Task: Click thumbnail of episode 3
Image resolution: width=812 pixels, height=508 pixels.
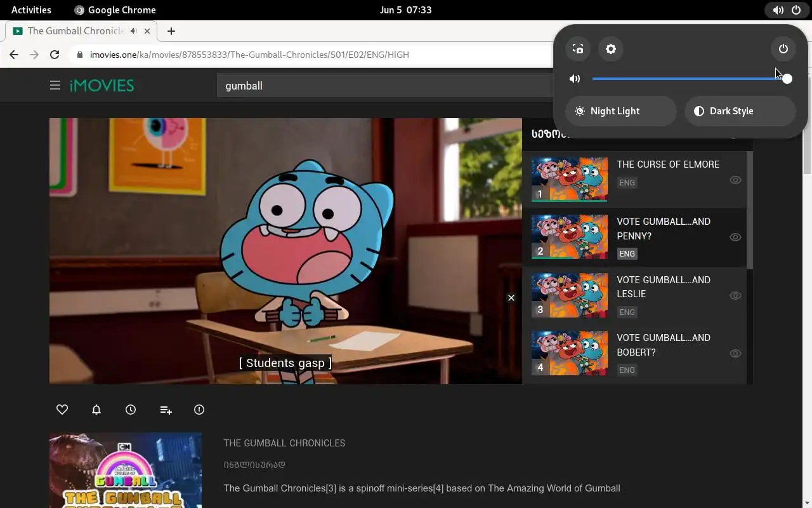Action: click(569, 295)
